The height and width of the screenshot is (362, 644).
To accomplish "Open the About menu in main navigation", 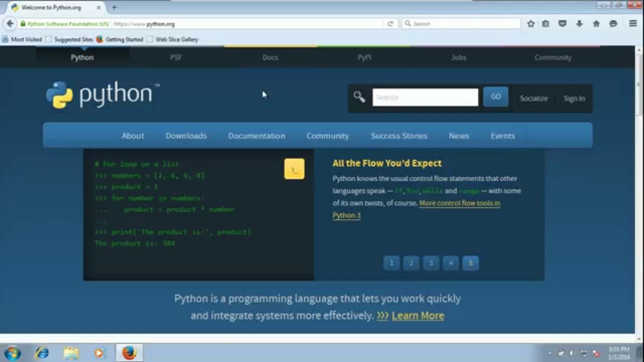I will 133,136.
